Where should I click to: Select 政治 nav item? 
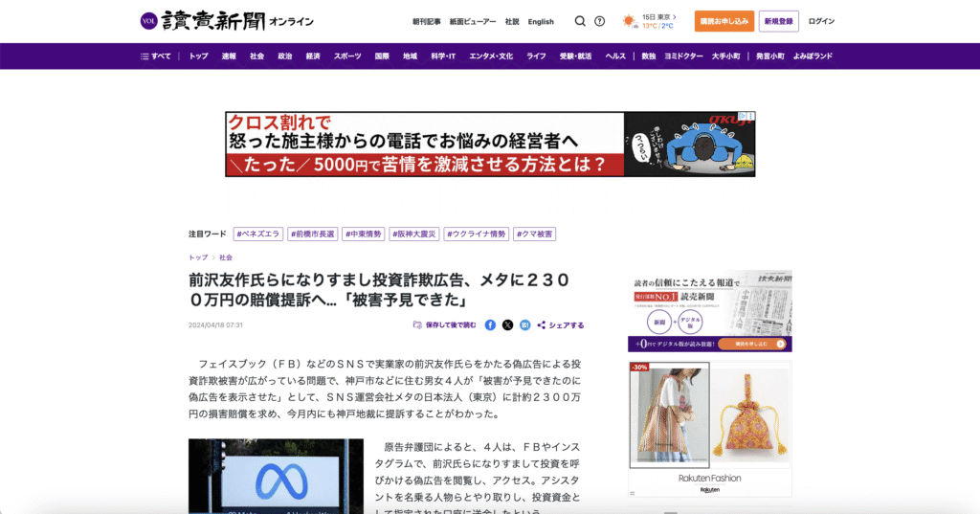coord(285,56)
